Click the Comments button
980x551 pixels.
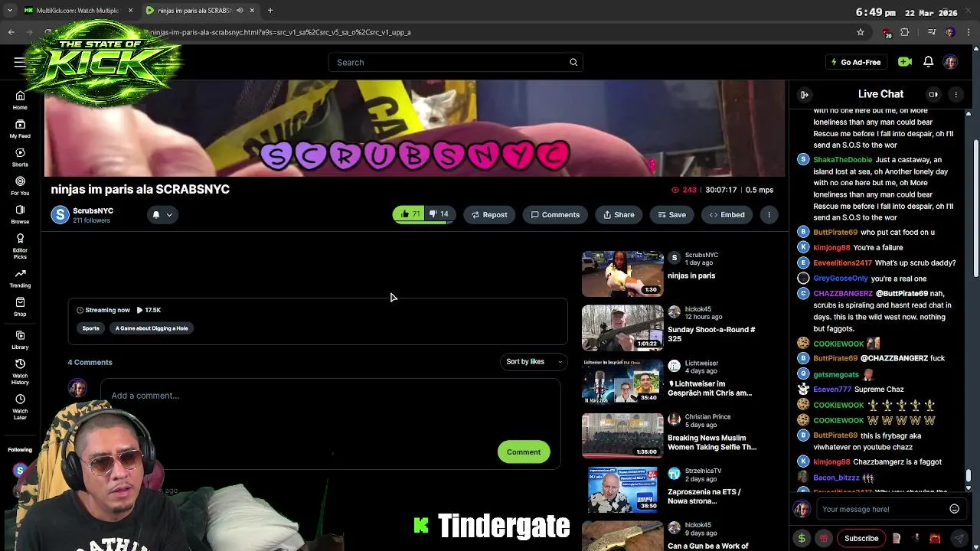(x=555, y=215)
